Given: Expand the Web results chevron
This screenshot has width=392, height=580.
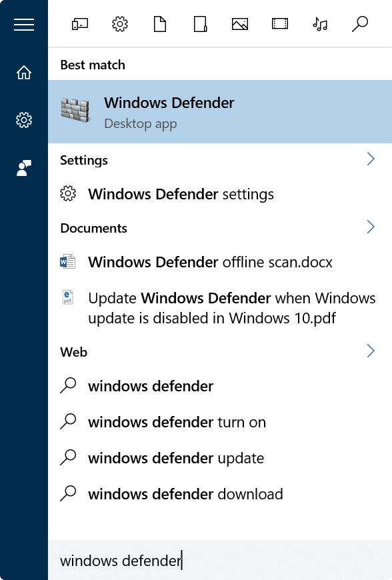Looking at the screenshot, I should point(371,351).
